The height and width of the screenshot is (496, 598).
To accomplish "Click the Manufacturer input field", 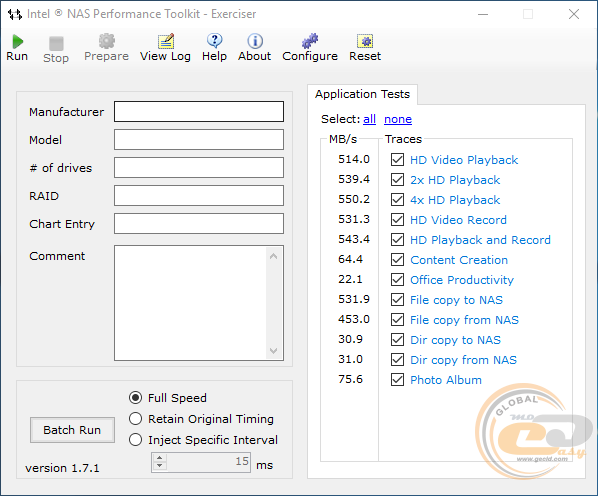I will point(199,112).
